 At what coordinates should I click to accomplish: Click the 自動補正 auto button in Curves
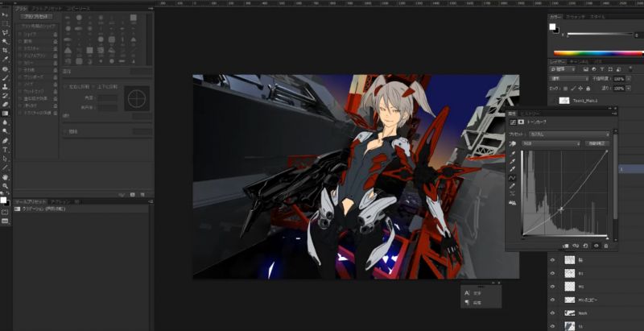[597, 143]
